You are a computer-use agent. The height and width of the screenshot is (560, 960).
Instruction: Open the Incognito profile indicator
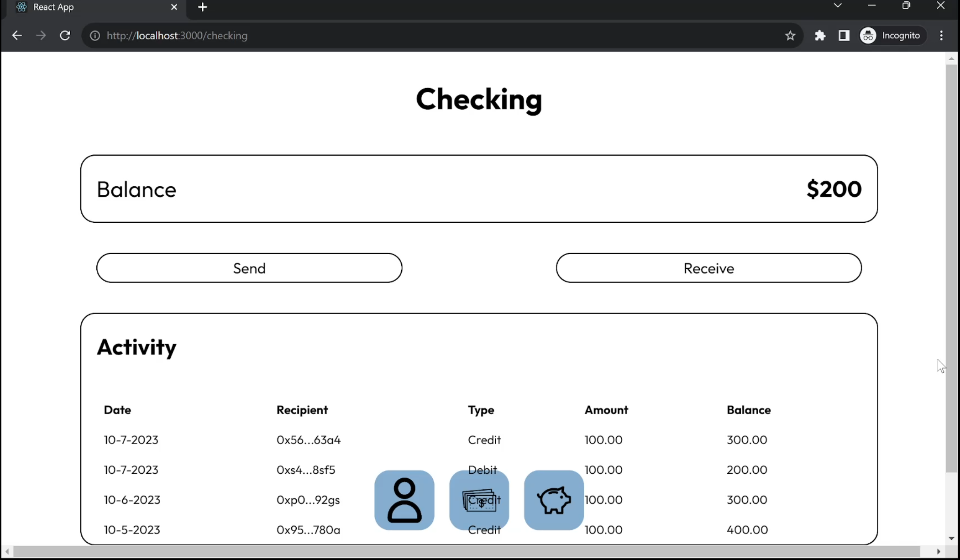pos(892,36)
